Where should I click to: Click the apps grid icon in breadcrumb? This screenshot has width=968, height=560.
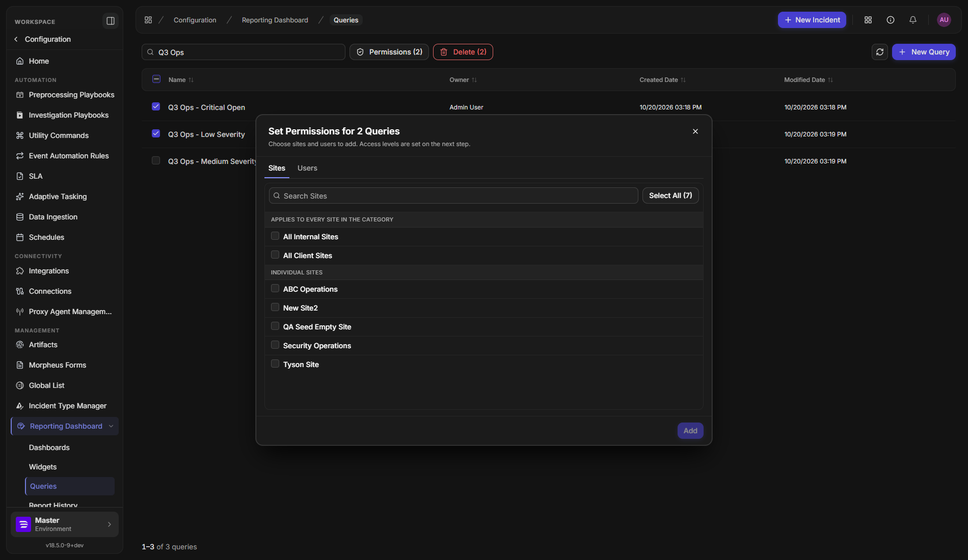[148, 20]
